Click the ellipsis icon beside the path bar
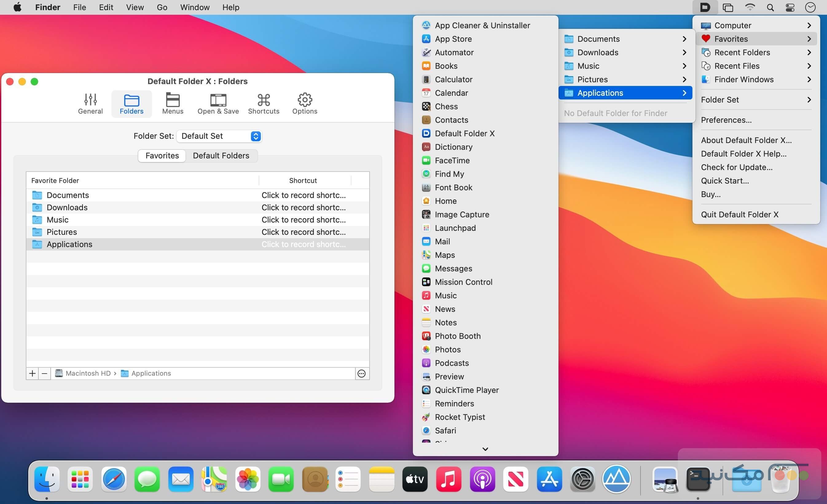This screenshot has width=827, height=504. (361, 373)
